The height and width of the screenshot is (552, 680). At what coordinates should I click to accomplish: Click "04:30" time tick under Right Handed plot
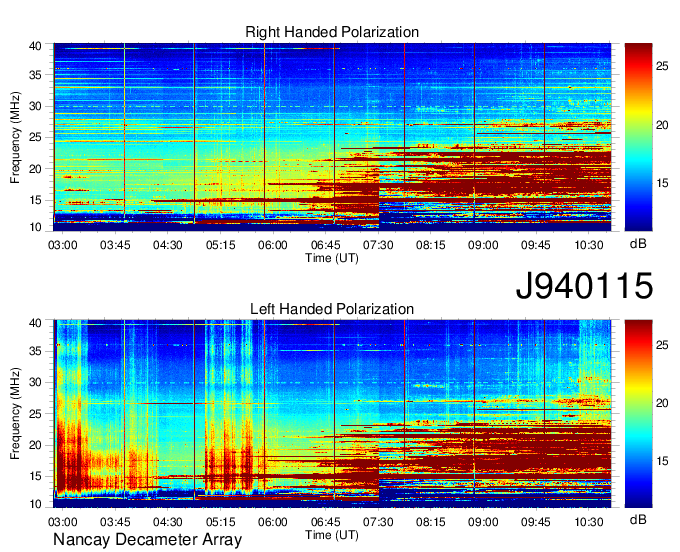(x=167, y=245)
